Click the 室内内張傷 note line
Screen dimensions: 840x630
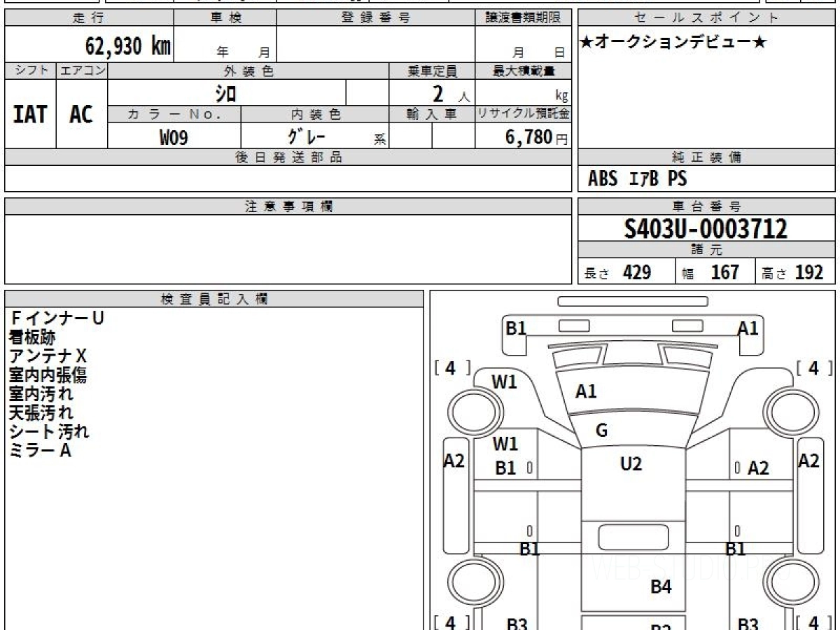(48, 375)
